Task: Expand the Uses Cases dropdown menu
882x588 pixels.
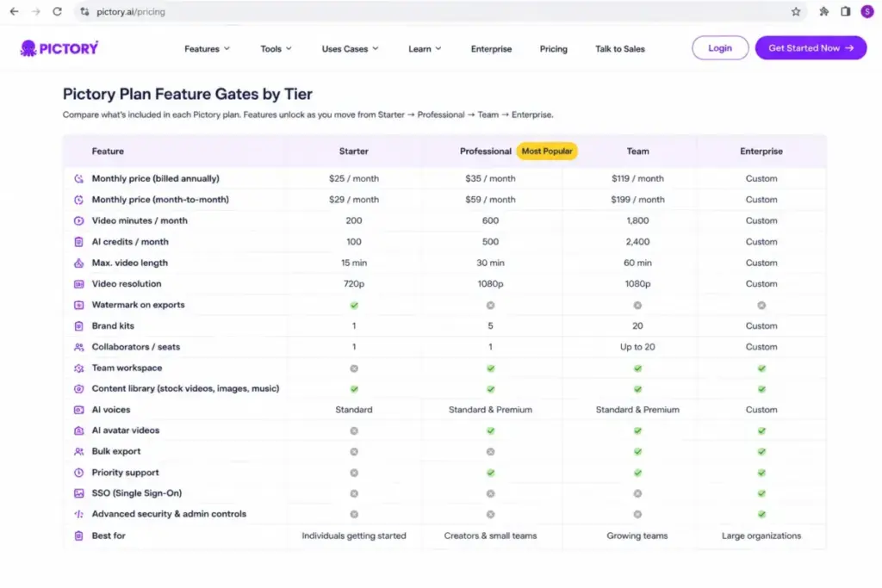Action: [350, 49]
